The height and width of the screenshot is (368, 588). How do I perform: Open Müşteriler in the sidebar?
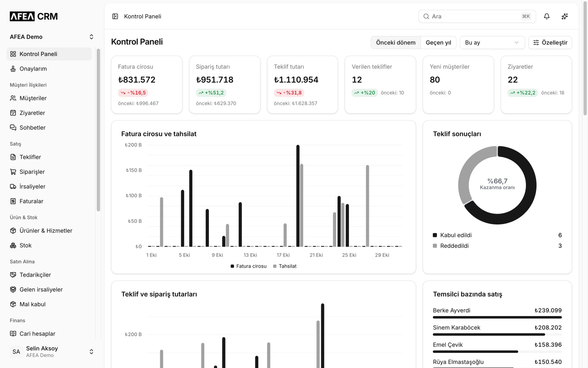coord(49,98)
